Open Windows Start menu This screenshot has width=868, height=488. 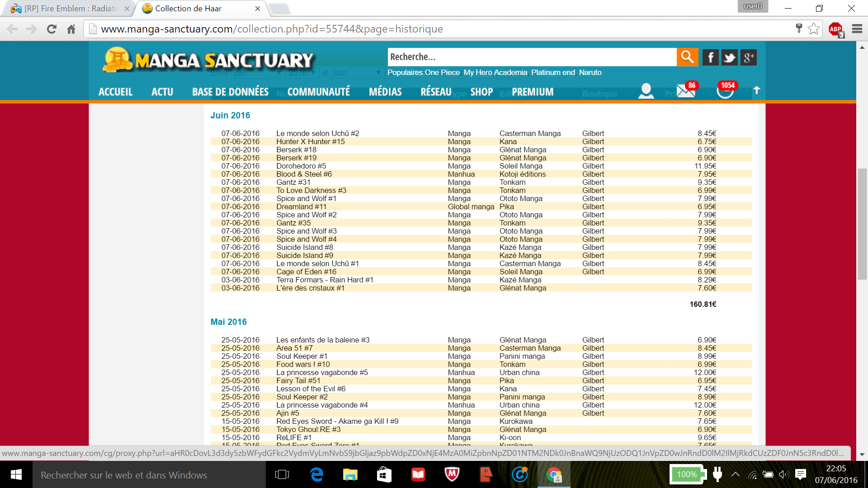click(16, 474)
